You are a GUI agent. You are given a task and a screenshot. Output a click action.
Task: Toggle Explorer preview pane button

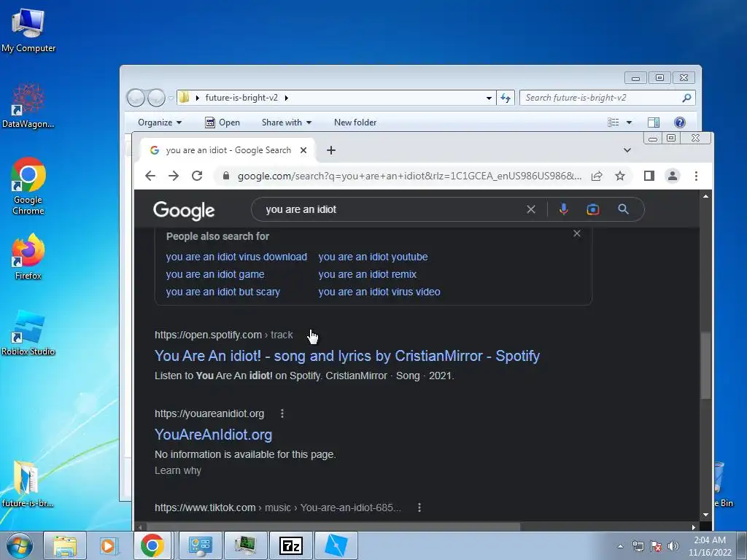[x=654, y=122]
